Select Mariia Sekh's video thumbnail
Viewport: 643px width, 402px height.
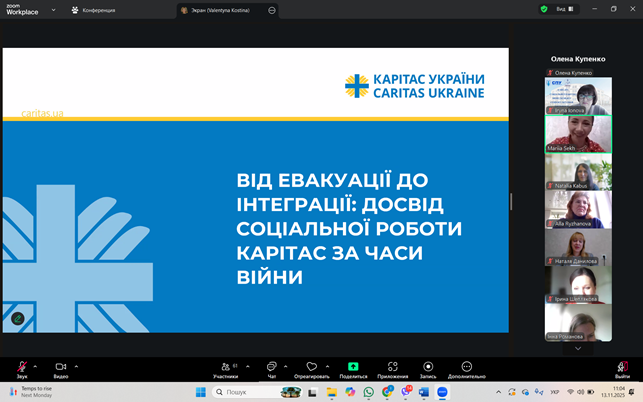click(578, 133)
